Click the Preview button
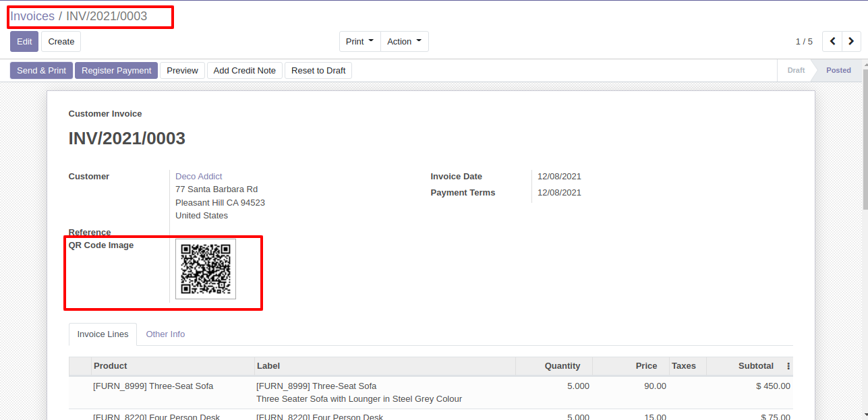The width and height of the screenshot is (868, 420). point(182,71)
